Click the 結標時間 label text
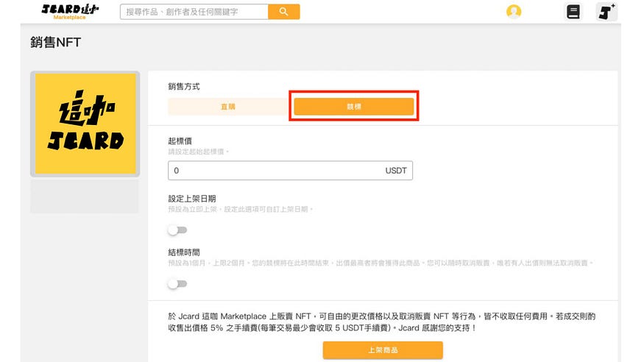 tap(184, 252)
